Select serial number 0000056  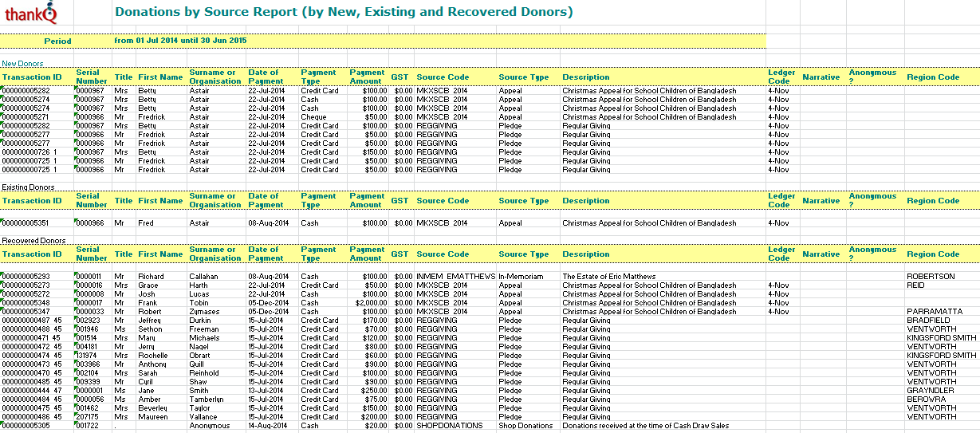point(90,400)
